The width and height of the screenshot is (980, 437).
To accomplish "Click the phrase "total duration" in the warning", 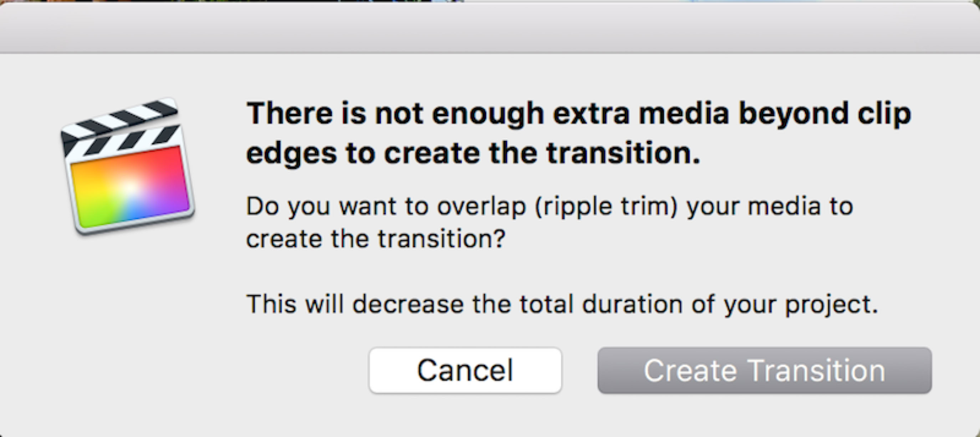I will click(x=601, y=304).
